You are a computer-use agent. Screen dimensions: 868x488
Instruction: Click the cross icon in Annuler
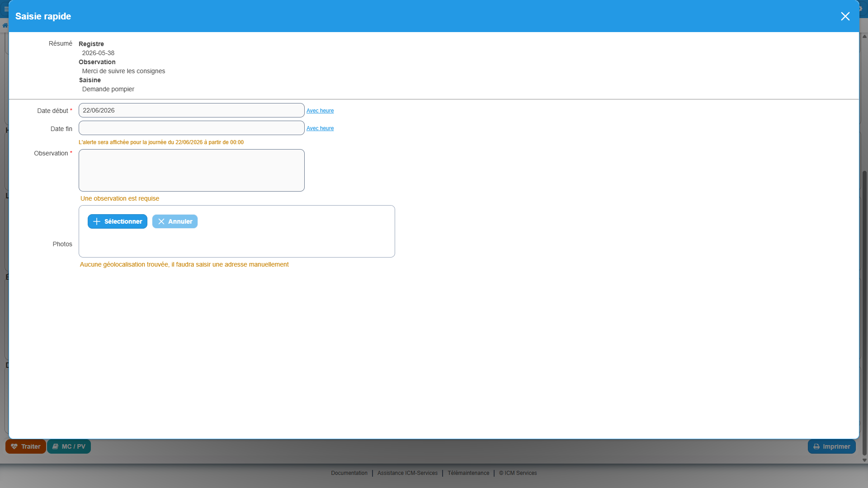pyautogui.click(x=161, y=221)
